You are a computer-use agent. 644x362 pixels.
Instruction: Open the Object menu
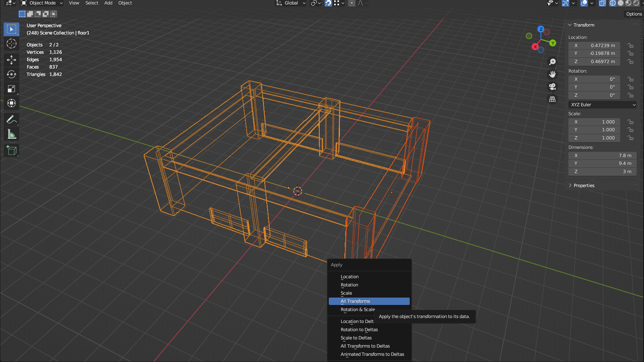125,3
